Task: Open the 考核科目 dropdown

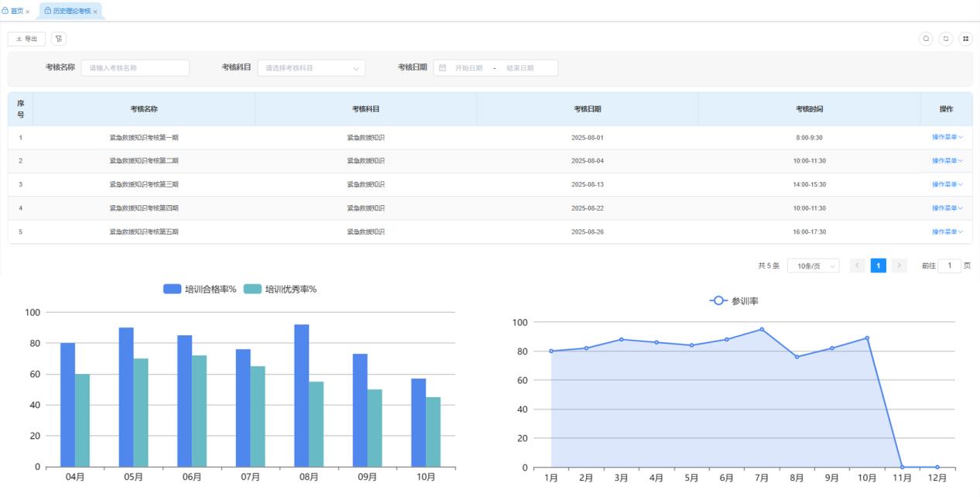Action: pos(310,68)
